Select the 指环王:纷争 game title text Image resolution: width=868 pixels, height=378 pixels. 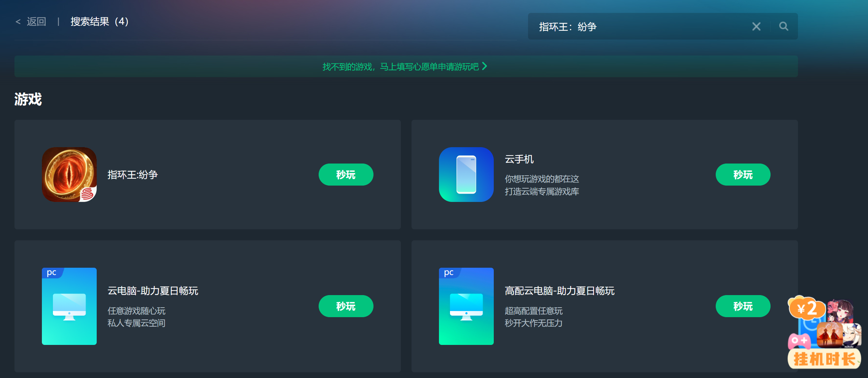[x=132, y=175]
